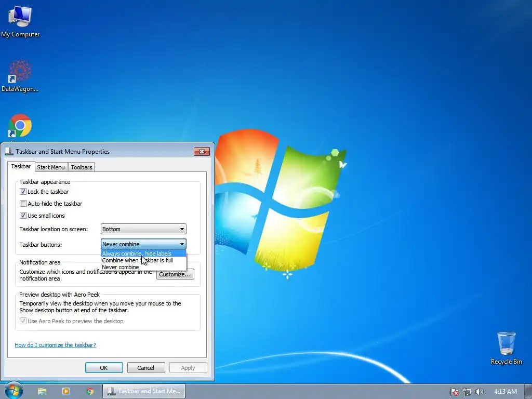Image resolution: width=532 pixels, height=399 pixels.
Task: Close the Taskbar and Start Menu Properties dialog
Action: [x=202, y=151]
